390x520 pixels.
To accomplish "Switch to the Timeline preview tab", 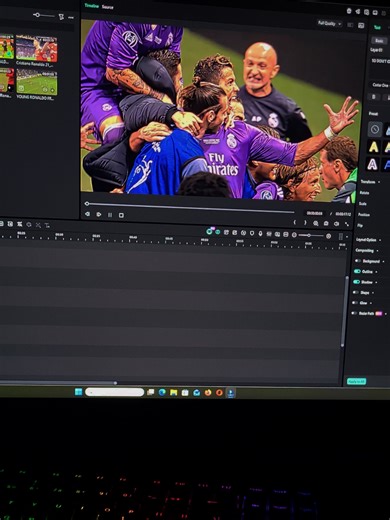I will click(92, 6).
